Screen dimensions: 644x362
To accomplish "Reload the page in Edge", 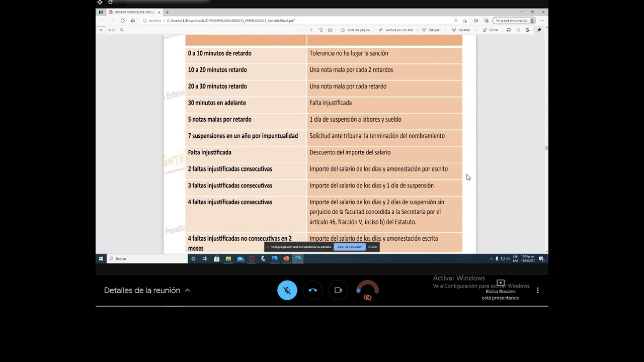I will pos(122,21).
